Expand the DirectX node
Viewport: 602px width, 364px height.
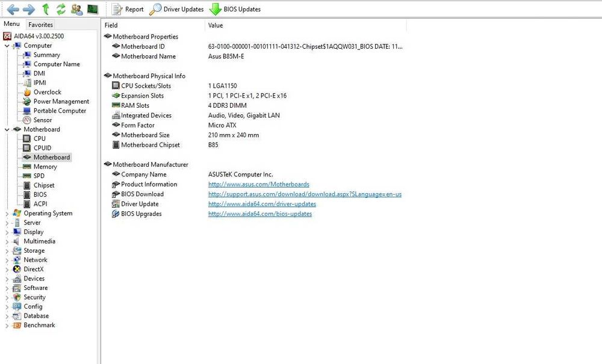click(x=7, y=270)
